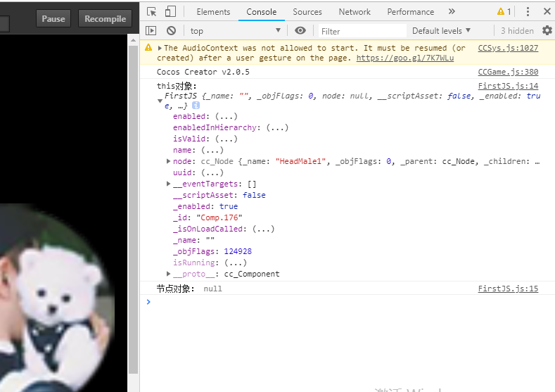The width and height of the screenshot is (555, 392).
Task: Evaluate the _isOnLoadCalled getter
Action: [263, 229]
